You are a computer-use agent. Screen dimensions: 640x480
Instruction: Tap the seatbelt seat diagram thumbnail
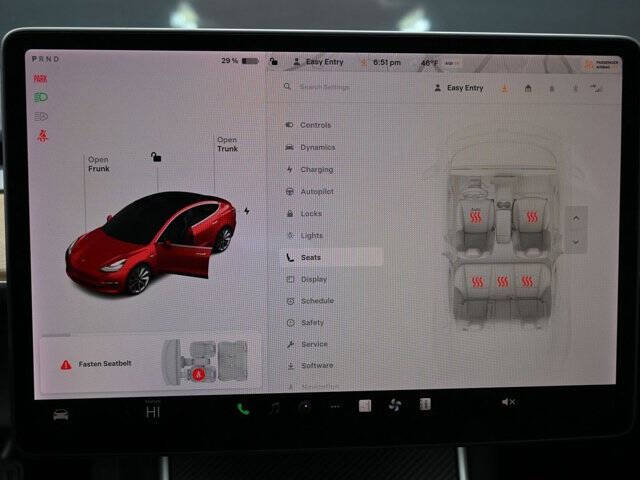click(204, 362)
